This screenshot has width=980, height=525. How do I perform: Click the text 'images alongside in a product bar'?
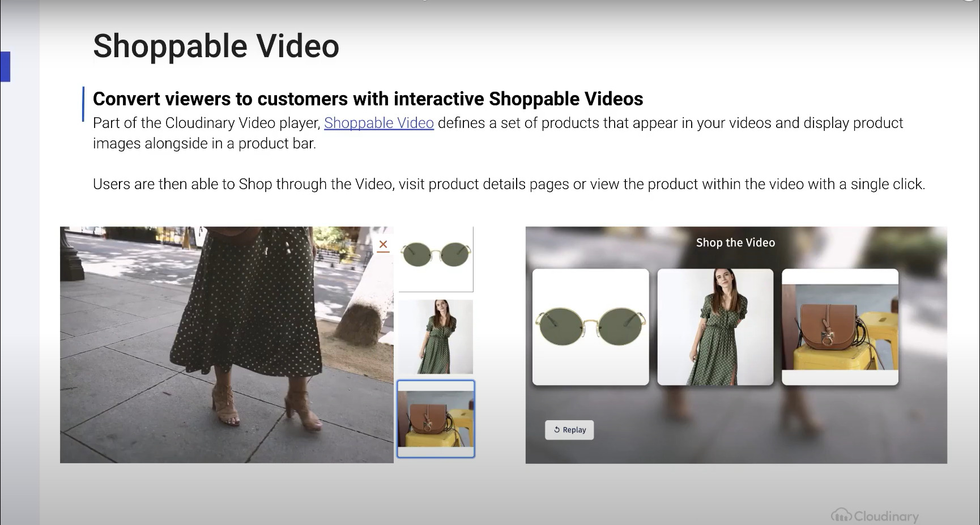pyautogui.click(x=204, y=144)
